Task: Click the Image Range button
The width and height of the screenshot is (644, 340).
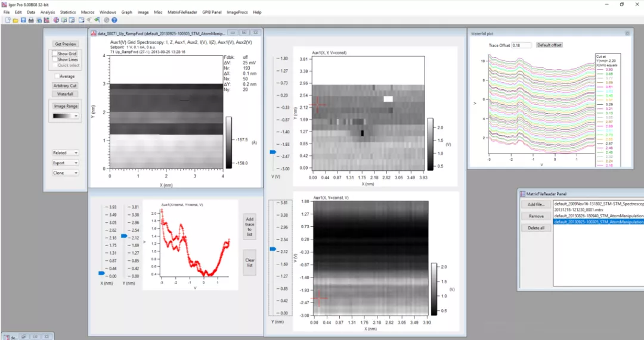Action: click(x=66, y=106)
